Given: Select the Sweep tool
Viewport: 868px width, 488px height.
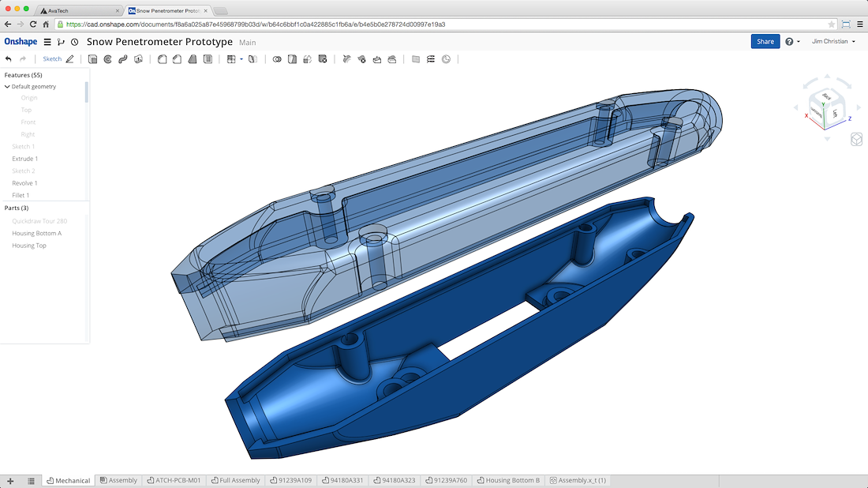Looking at the screenshot, I should 122,59.
